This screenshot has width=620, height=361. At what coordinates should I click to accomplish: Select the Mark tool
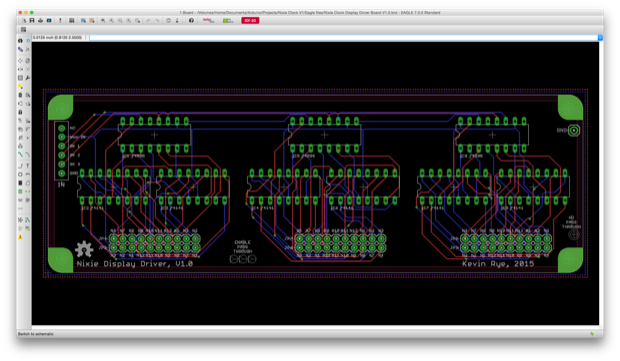(28, 49)
